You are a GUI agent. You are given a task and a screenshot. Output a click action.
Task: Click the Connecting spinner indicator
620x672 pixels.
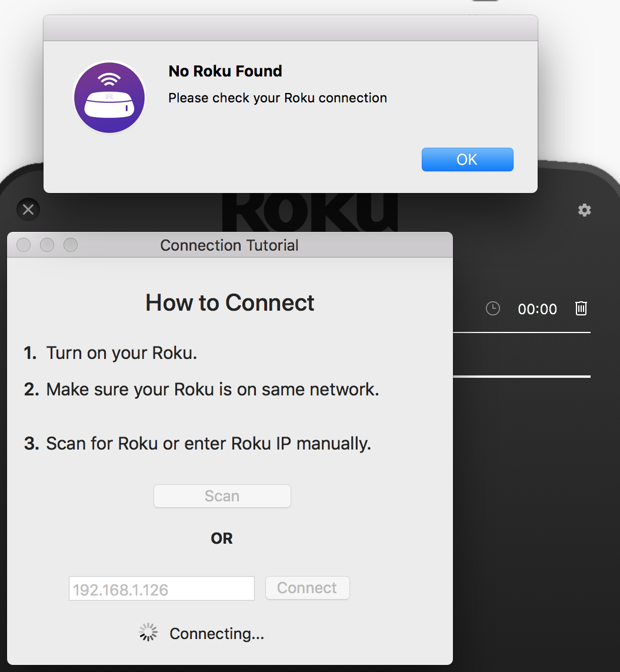(148, 633)
